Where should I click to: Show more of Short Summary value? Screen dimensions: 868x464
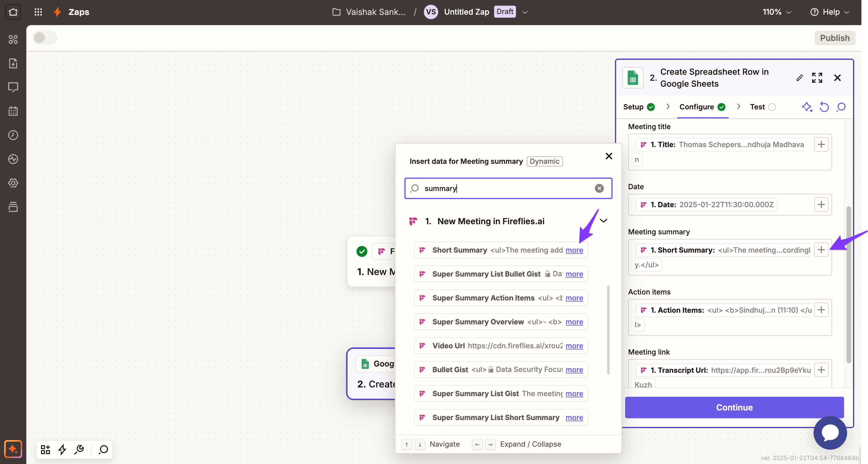574,250
